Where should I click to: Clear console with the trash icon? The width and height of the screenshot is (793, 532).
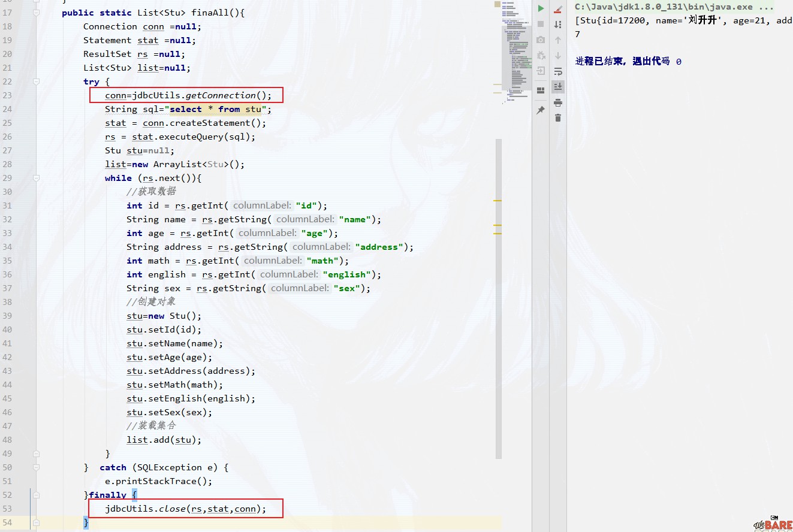coord(558,118)
